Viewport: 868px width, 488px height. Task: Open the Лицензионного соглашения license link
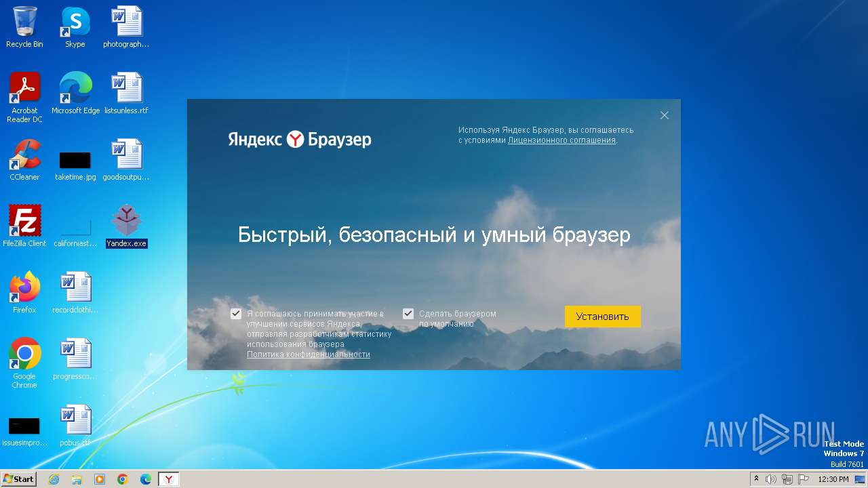pyautogui.click(x=561, y=140)
